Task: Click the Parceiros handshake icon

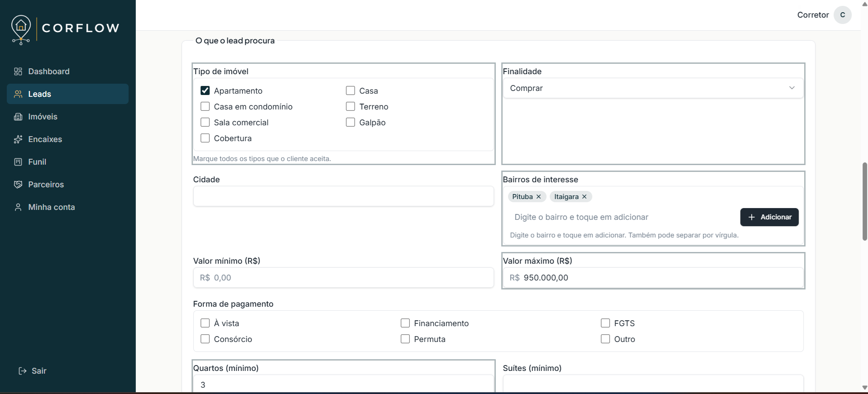Action: [18, 185]
